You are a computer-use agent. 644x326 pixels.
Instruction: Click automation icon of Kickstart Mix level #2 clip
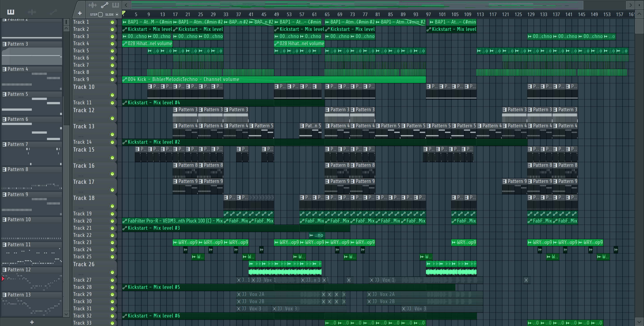(125, 142)
